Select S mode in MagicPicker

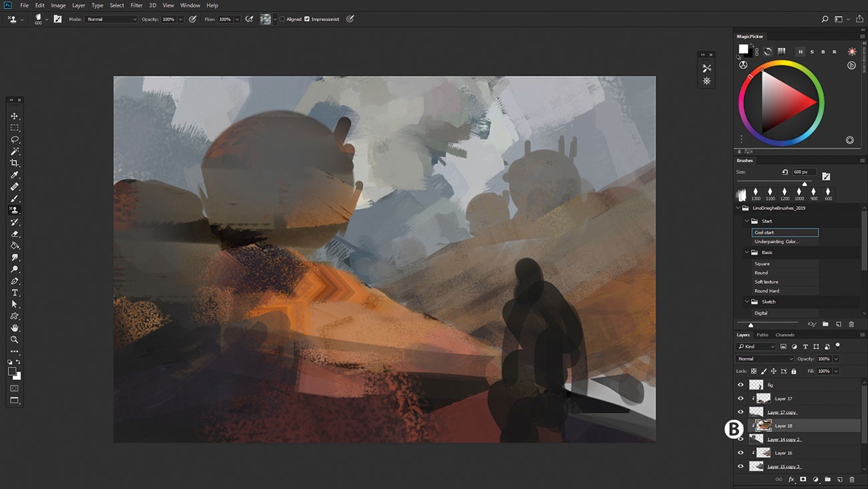coord(812,51)
